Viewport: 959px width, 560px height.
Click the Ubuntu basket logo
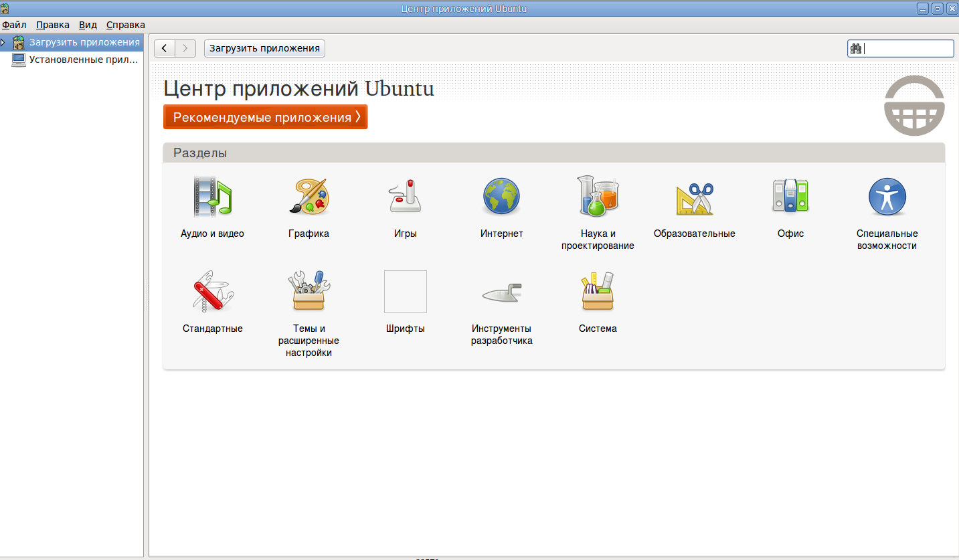pos(915,105)
